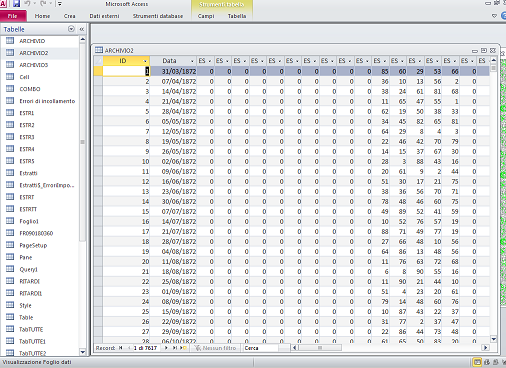Click the date cell 15/09/1872
This screenshot has height=368, width=506.
click(173, 311)
